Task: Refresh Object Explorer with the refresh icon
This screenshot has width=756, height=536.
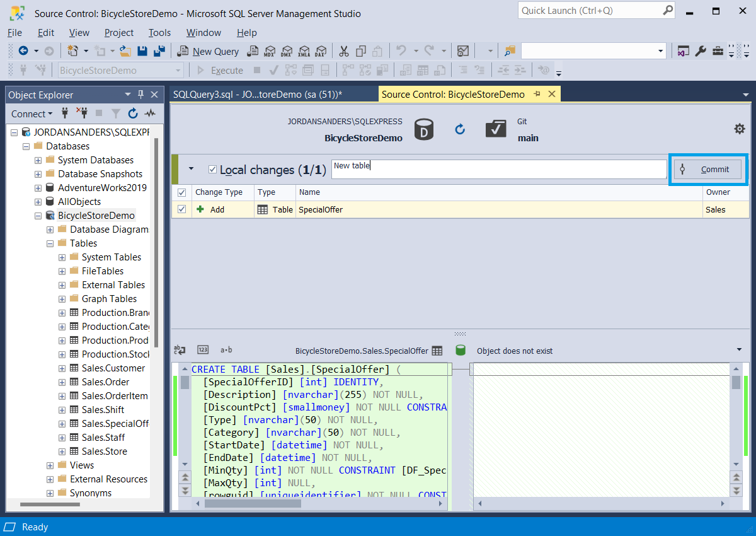Action: coord(132,114)
